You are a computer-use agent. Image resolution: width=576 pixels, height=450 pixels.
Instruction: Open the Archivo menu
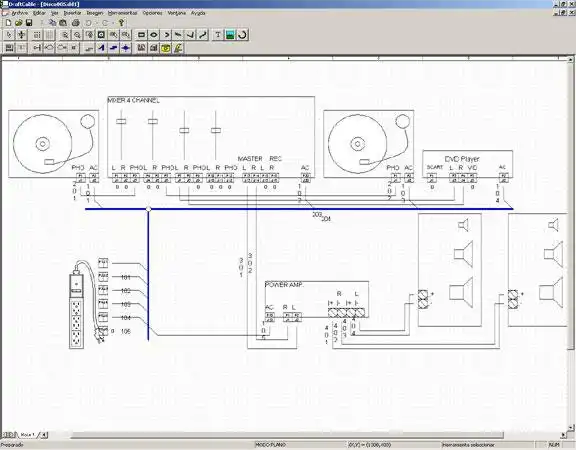[x=19, y=13]
